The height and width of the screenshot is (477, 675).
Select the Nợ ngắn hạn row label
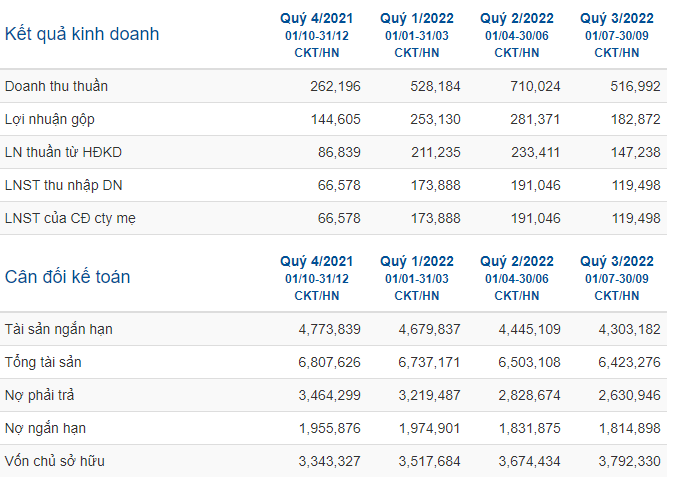click(x=45, y=428)
